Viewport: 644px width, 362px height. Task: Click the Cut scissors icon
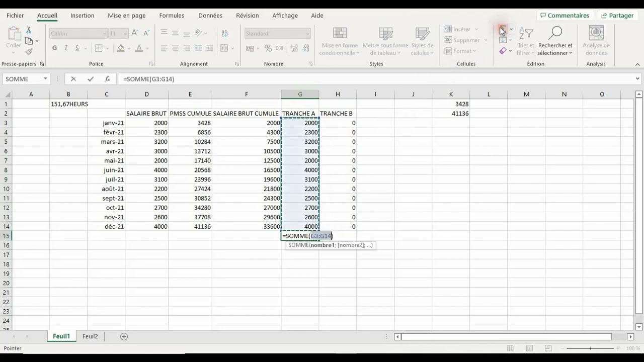tap(29, 31)
